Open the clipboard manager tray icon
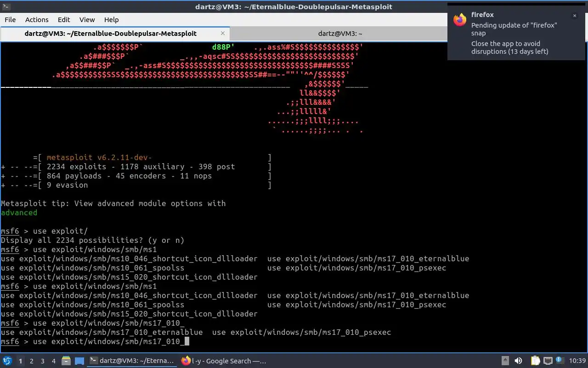 535,361
